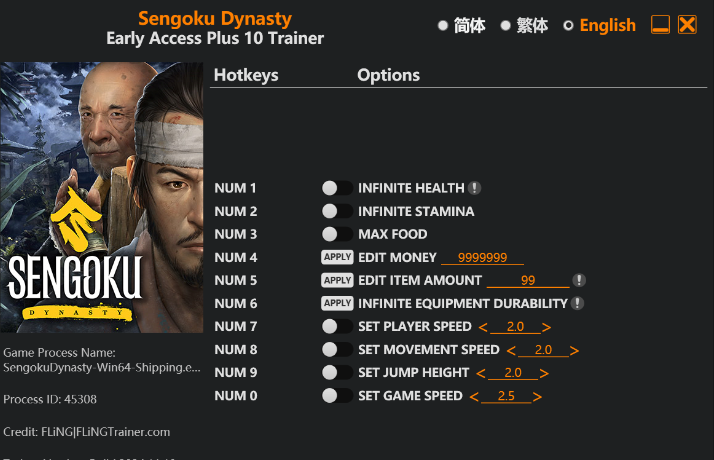Minimize the trainer window
The width and height of the screenshot is (714, 460).
coord(660,25)
